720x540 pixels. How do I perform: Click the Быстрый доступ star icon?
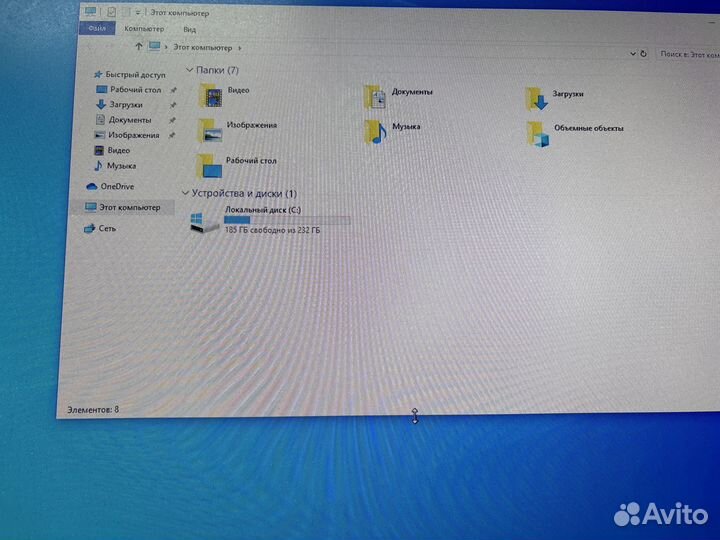click(x=97, y=74)
